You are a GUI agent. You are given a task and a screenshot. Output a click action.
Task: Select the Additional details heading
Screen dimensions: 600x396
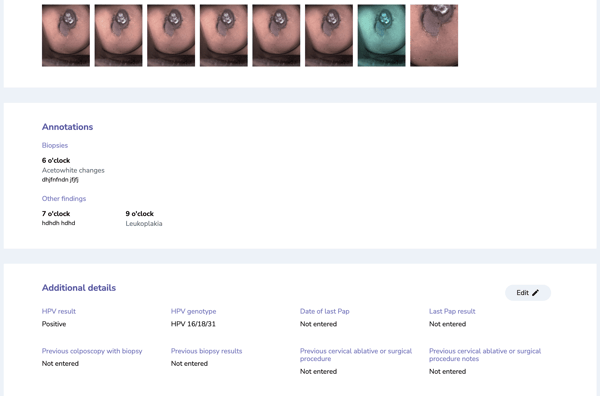coord(79,288)
